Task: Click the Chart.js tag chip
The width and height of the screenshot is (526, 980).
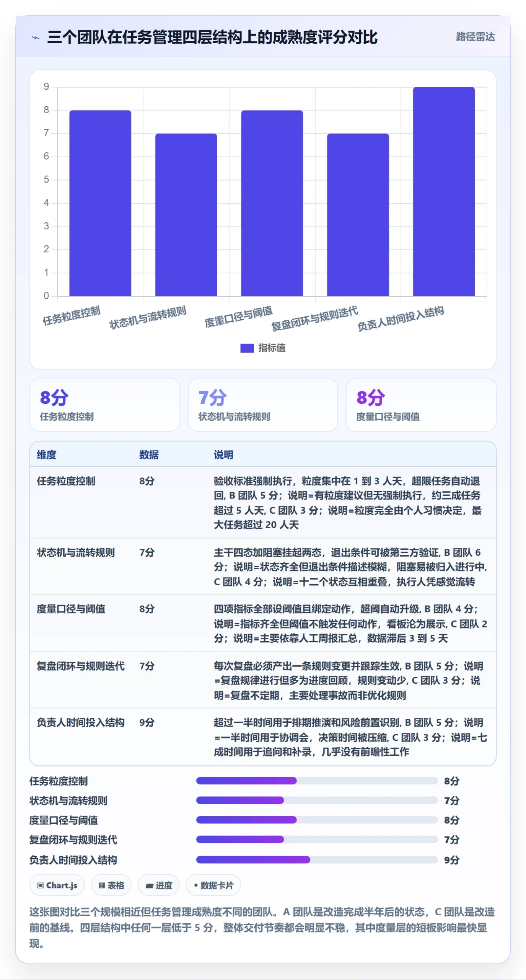Action: point(57,885)
